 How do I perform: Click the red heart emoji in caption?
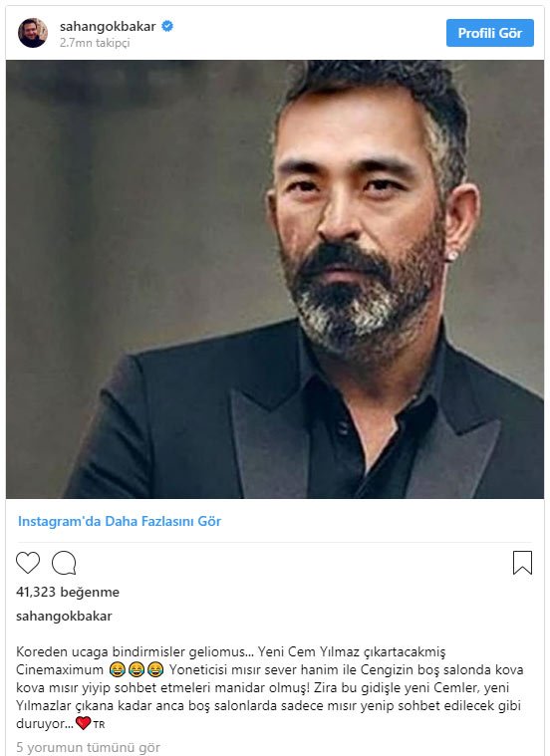(84, 723)
